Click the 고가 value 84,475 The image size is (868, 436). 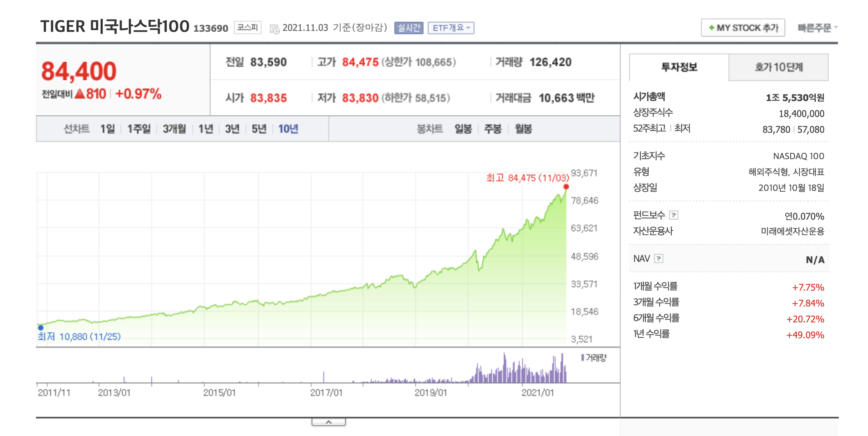pos(360,62)
